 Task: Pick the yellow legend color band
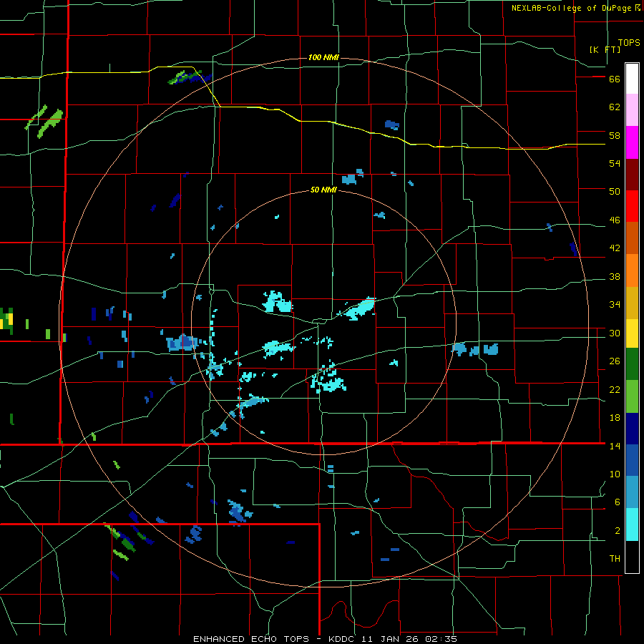(x=632, y=333)
